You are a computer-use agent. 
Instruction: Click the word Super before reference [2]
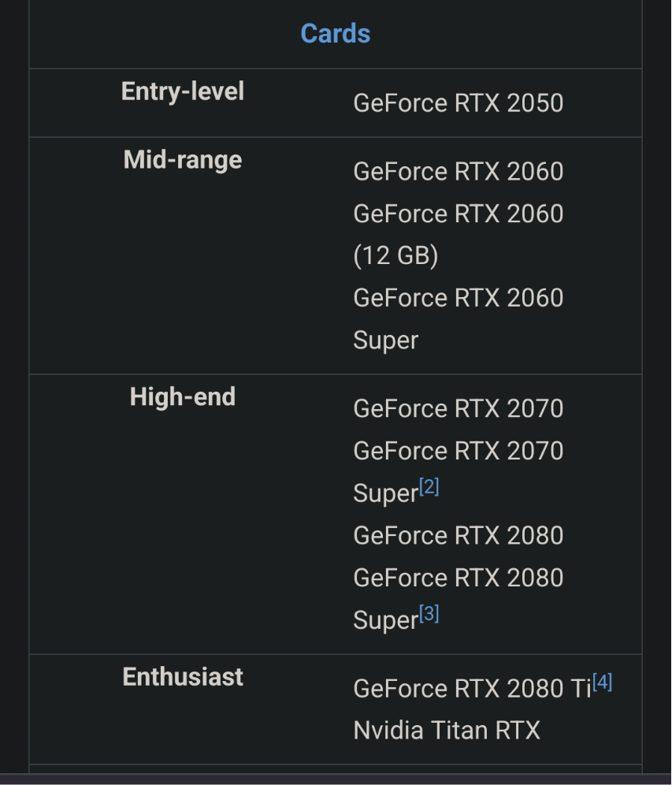[385, 494]
